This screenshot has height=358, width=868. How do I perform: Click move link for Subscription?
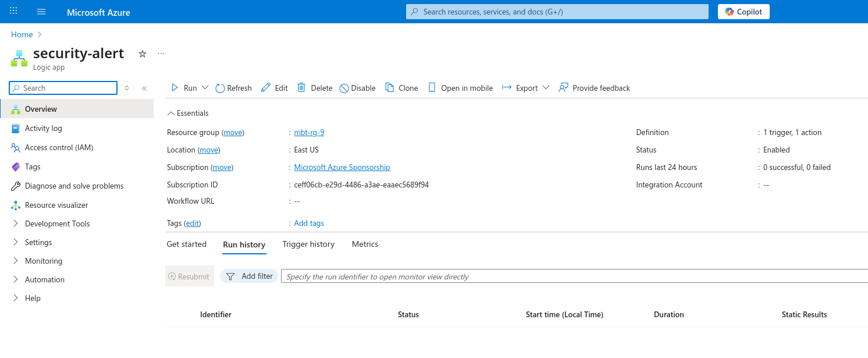[222, 168]
